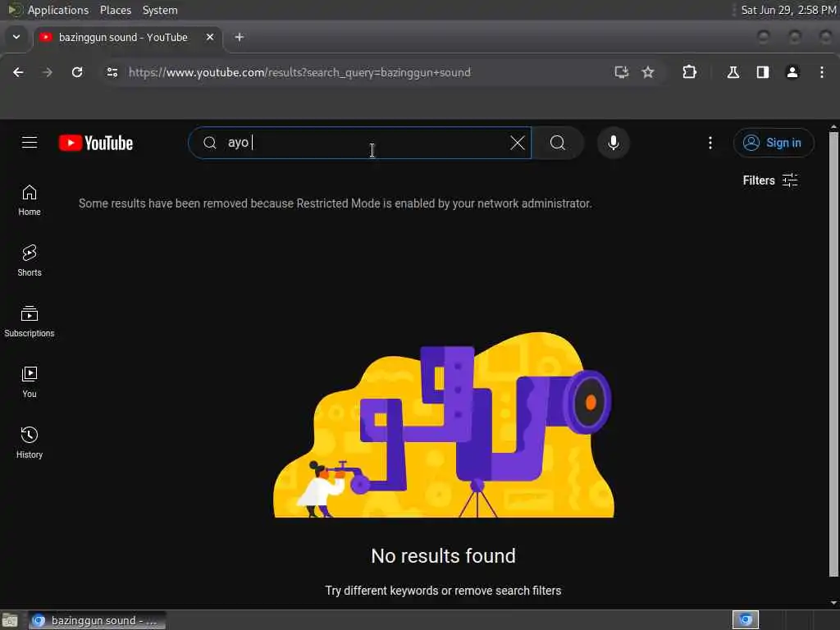
Task: Submit search with magnifier button
Action: tap(558, 143)
